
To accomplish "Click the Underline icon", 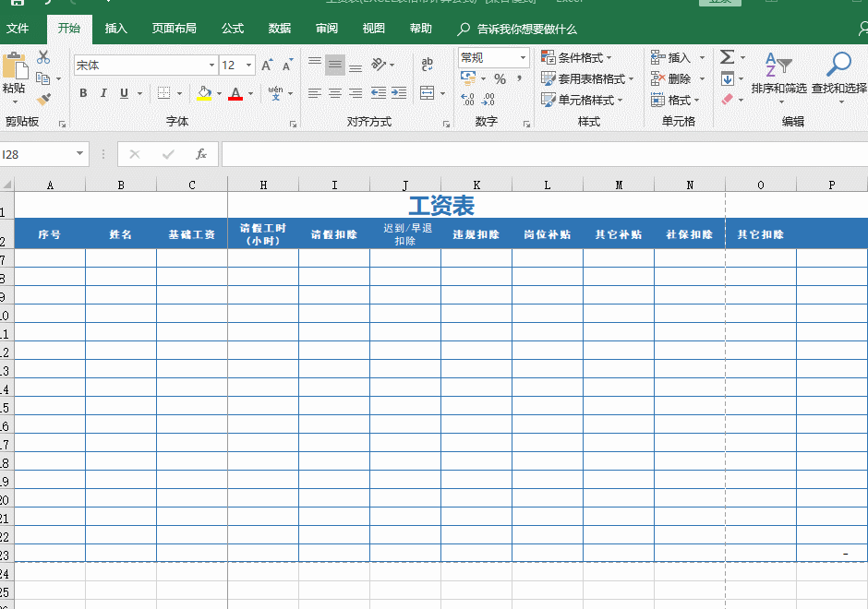I will [123, 93].
